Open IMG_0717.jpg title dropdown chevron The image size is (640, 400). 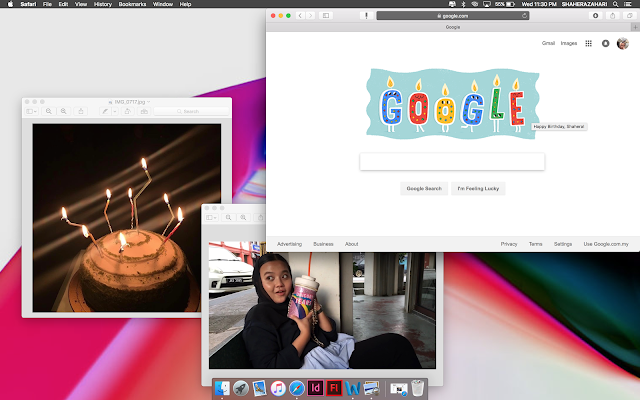(149, 102)
